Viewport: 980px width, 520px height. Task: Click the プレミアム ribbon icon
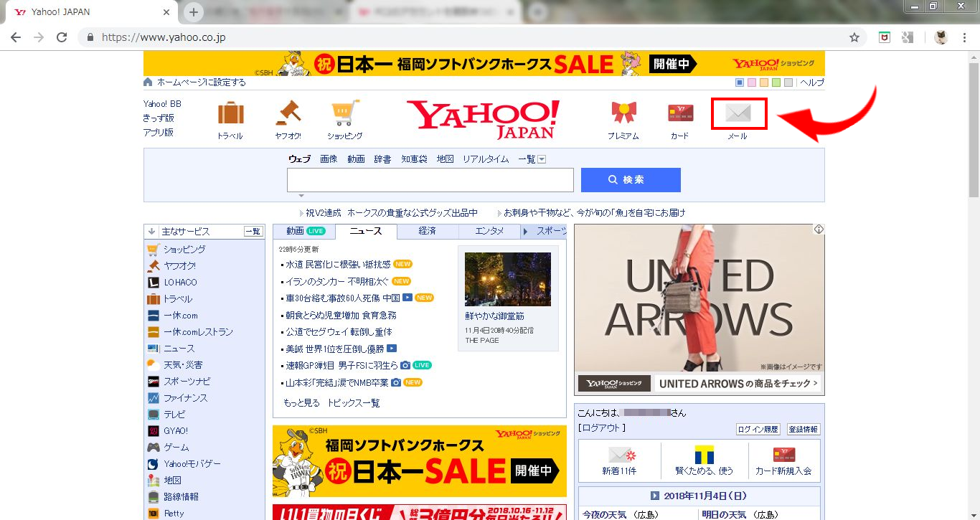pos(623,113)
